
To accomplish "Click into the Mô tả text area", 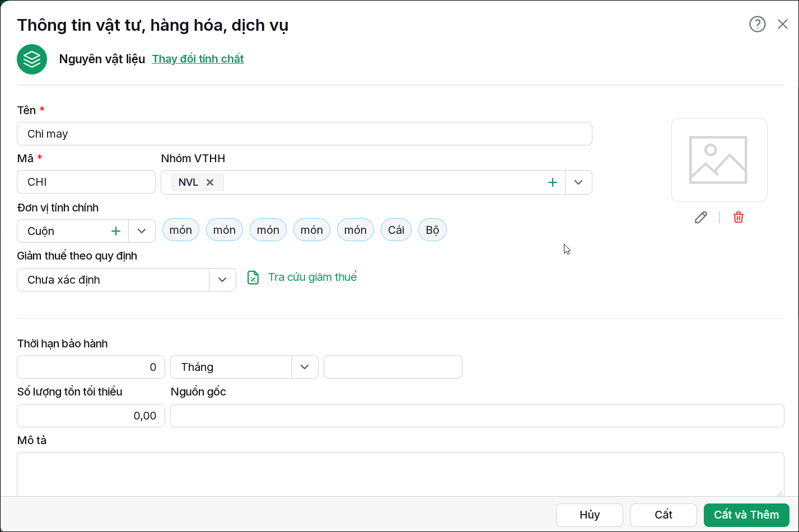I will (x=400, y=474).
